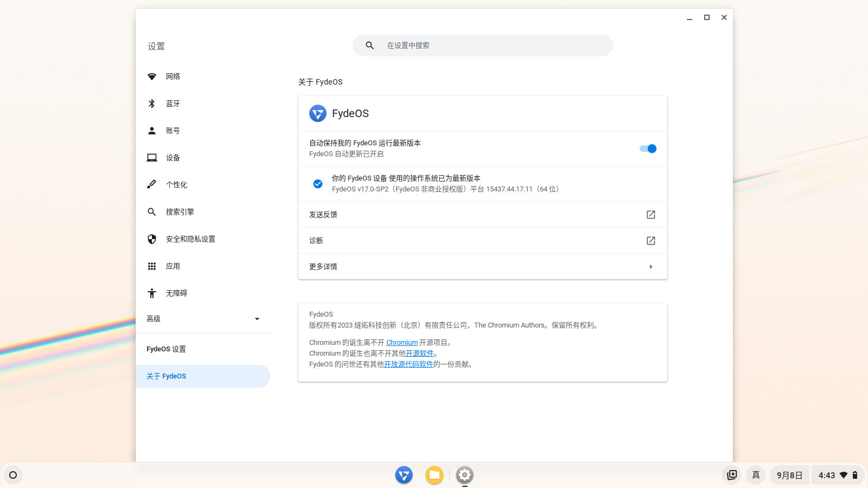Viewport: 868px width, 488px height.
Task: Click the search magnifier icon in settings
Action: click(369, 46)
